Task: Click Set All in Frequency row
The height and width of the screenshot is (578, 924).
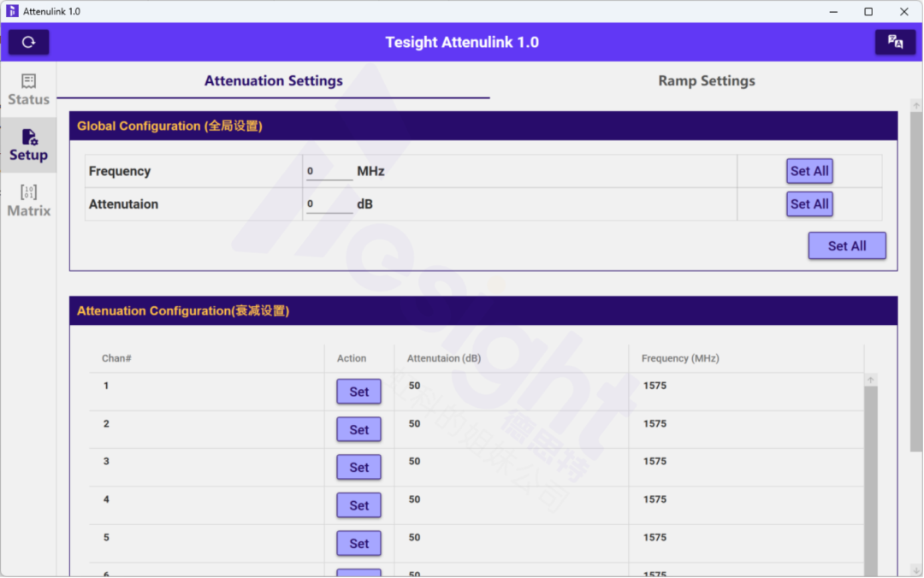Action: (809, 171)
